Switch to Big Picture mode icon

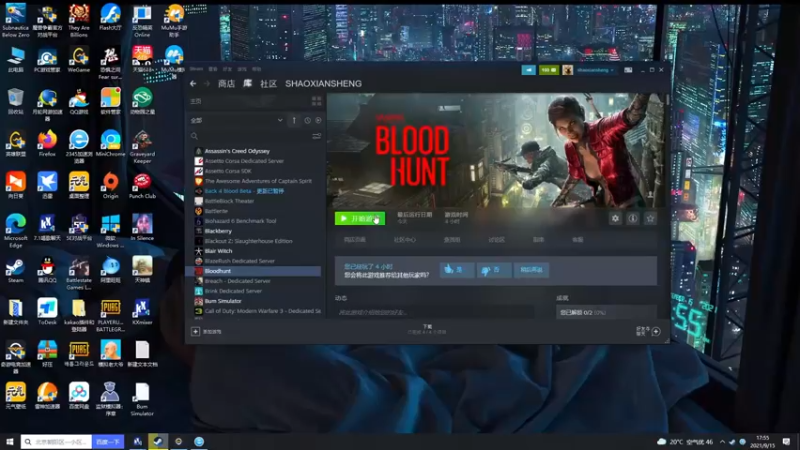[628, 70]
